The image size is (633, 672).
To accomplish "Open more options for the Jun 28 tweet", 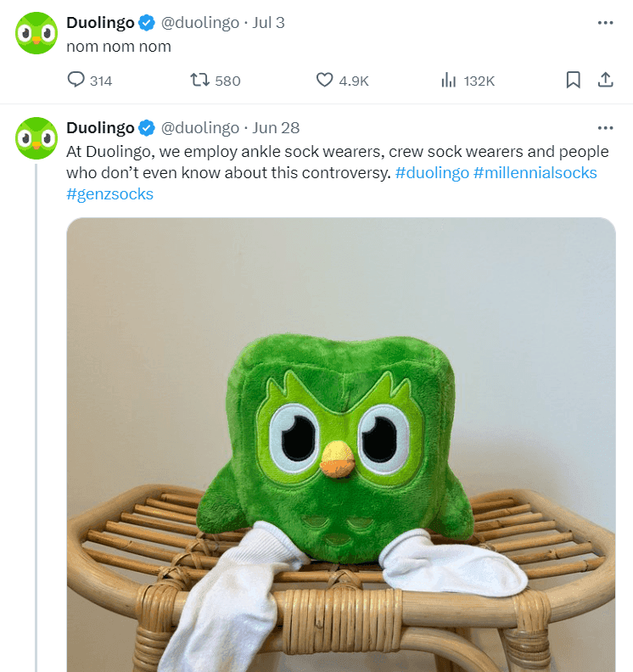I will (x=605, y=128).
